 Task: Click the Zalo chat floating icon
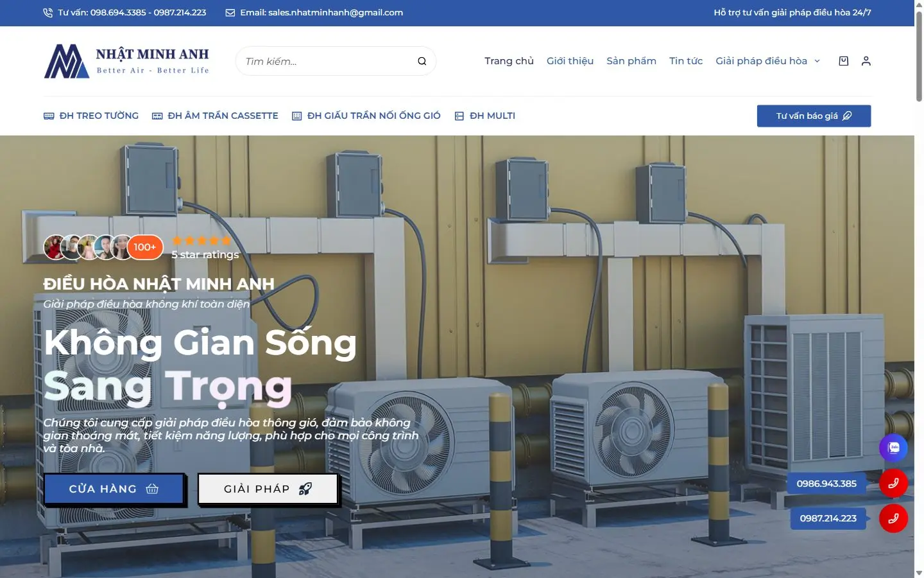coord(893,448)
